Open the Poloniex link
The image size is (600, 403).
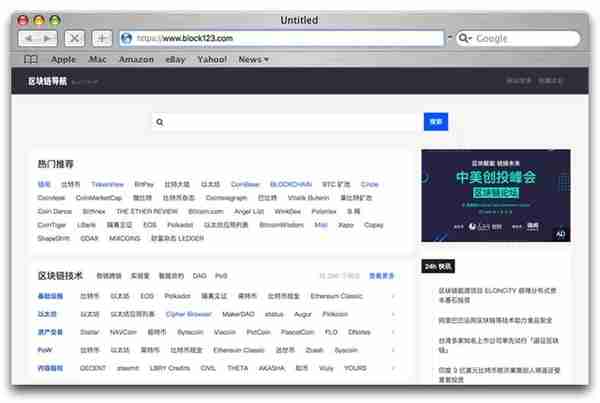[324, 212]
